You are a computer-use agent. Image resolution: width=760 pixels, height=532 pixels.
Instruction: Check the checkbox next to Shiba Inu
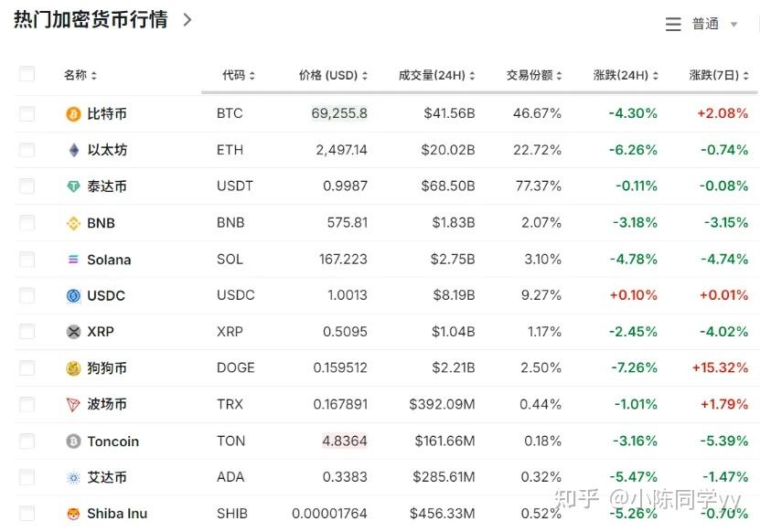point(27,514)
